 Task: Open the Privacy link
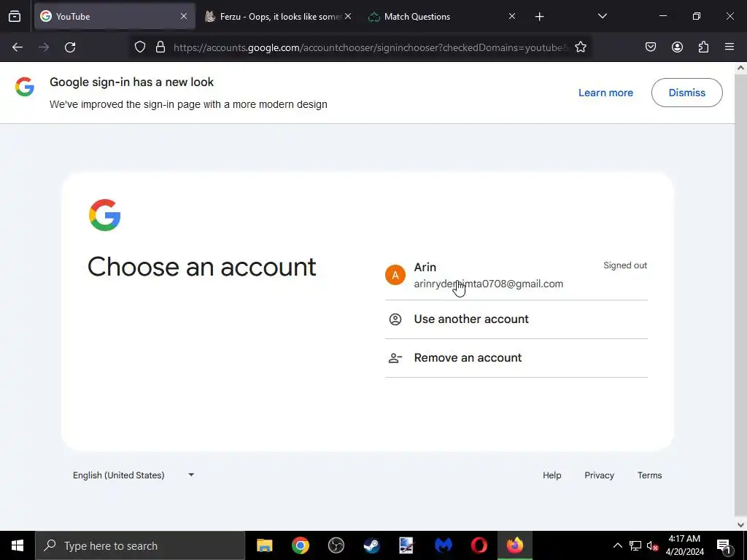click(599, 475)
